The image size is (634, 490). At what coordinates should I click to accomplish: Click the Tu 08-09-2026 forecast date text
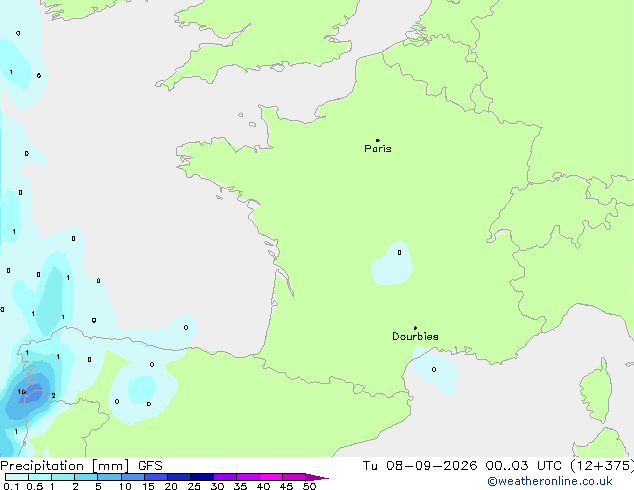point(421,466)
